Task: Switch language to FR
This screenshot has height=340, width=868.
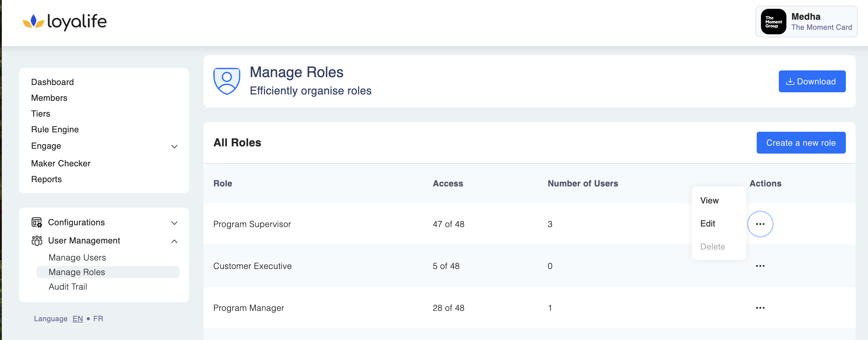Action: pos(98,318)
